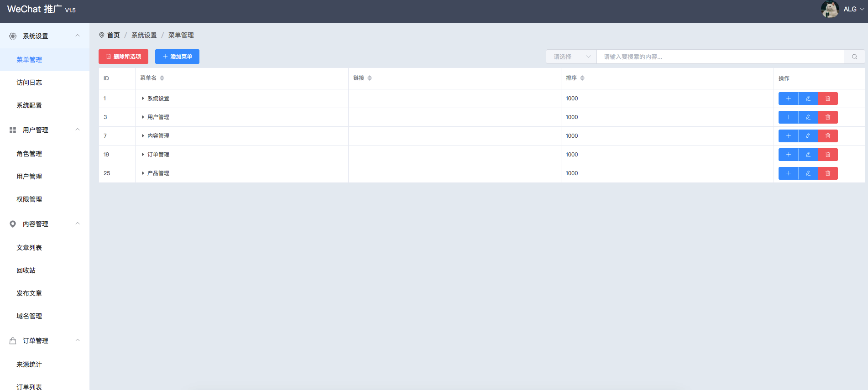Toggle sorting on the 排序 column
This screenshot has width=868, height=390.
click(582, 78)
